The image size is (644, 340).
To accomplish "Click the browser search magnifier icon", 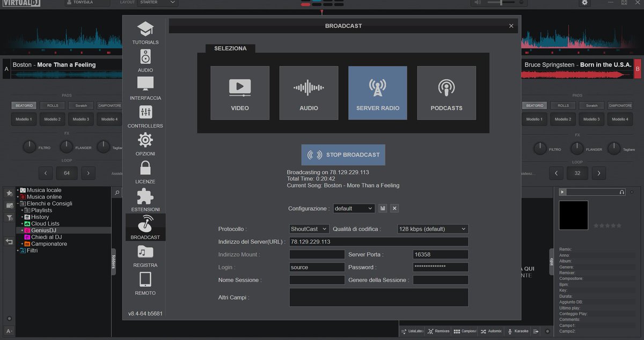I will click(x=118, y=192).
